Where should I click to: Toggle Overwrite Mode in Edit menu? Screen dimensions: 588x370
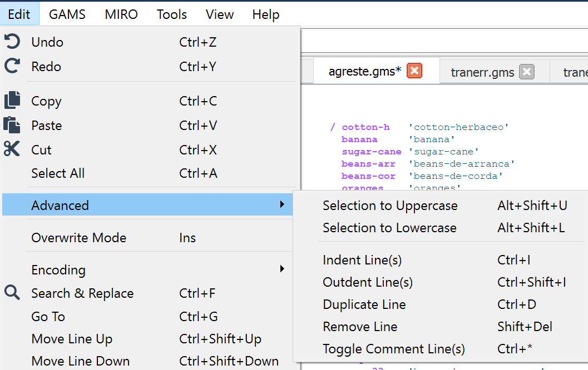(78, 238)
